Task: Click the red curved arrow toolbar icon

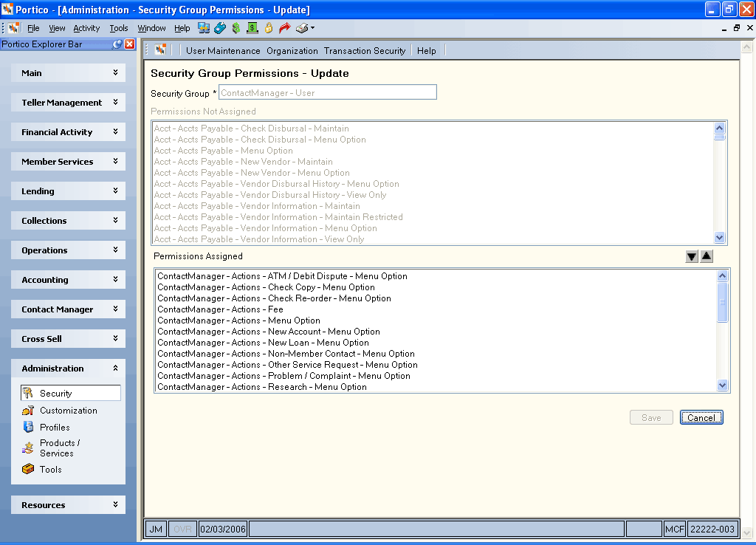Action: coord(285,28)
